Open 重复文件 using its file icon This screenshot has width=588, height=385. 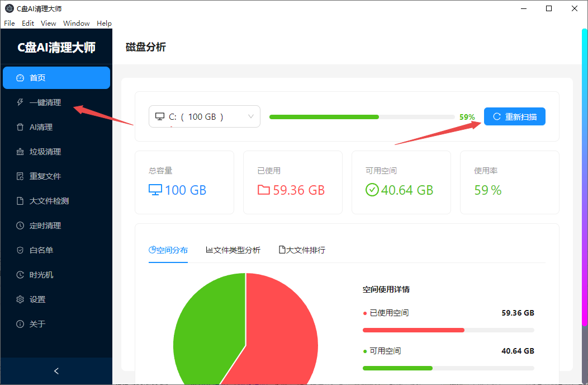click(x=20, y=176)
